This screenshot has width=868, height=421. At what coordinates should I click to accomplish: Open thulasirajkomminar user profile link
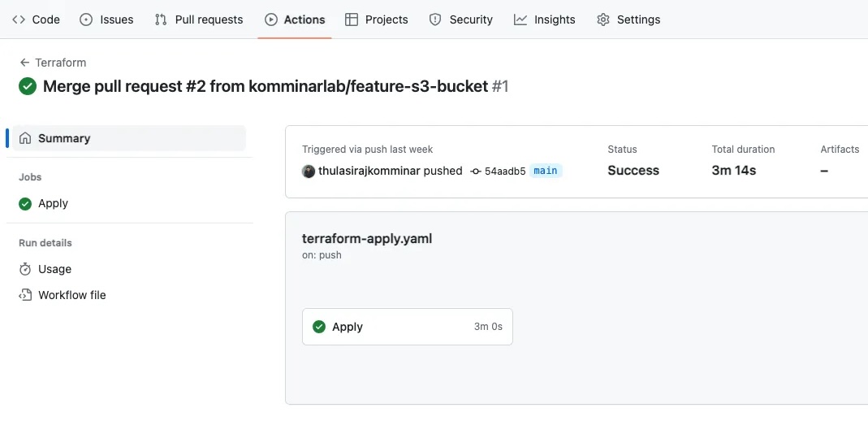369,171
